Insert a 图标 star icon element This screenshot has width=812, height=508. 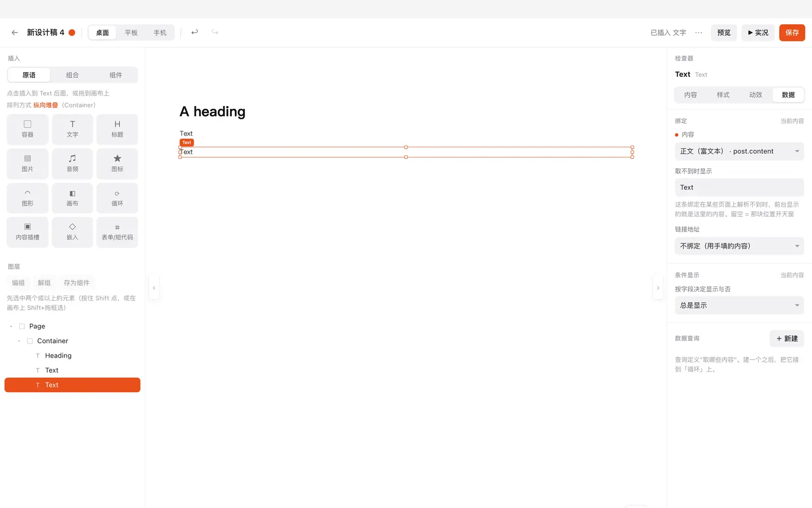(117, 164)
